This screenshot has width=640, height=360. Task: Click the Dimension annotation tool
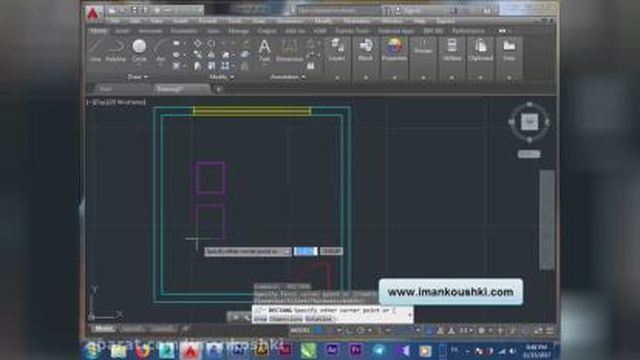[x=289, y=50]
